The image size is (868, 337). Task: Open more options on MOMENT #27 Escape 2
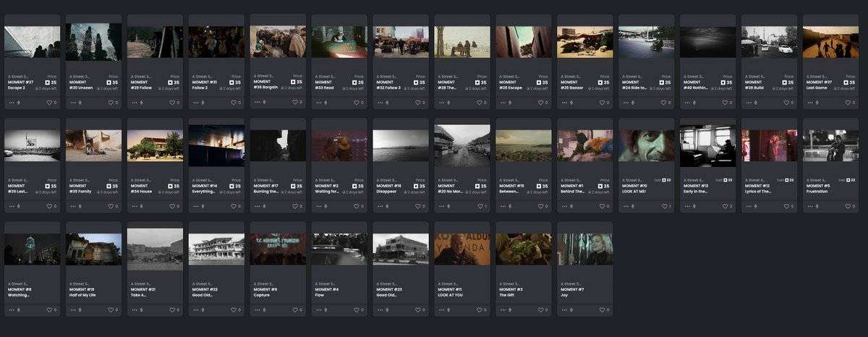coord(11,103)
